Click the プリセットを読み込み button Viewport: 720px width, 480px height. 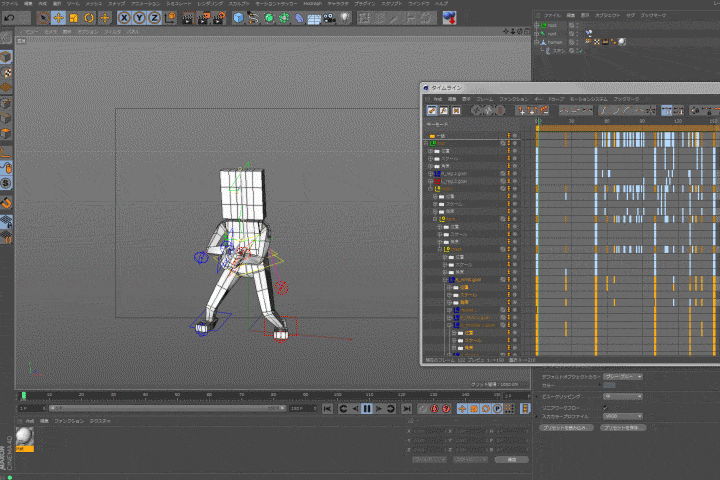566,428
